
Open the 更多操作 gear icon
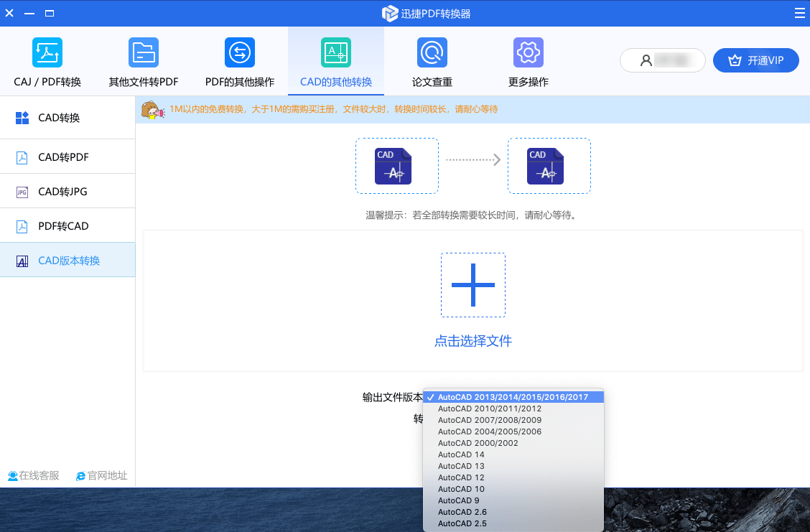click(528, 52)
